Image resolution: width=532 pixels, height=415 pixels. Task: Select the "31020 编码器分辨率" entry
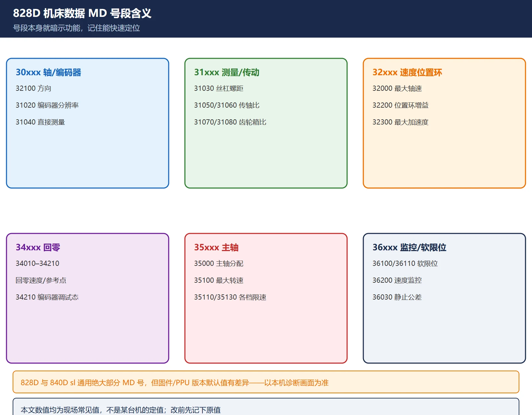click(x=47, y=105)
